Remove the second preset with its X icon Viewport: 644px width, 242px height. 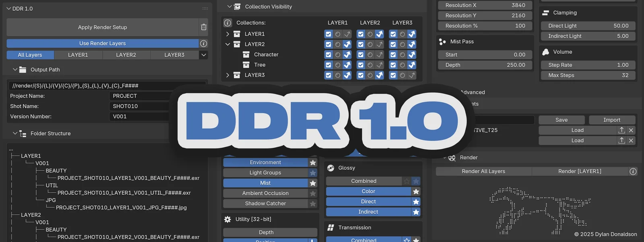pos(631,140)
